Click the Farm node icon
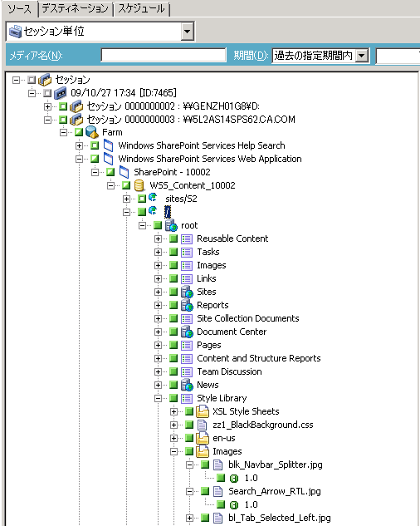 click(x=91, y=132)
